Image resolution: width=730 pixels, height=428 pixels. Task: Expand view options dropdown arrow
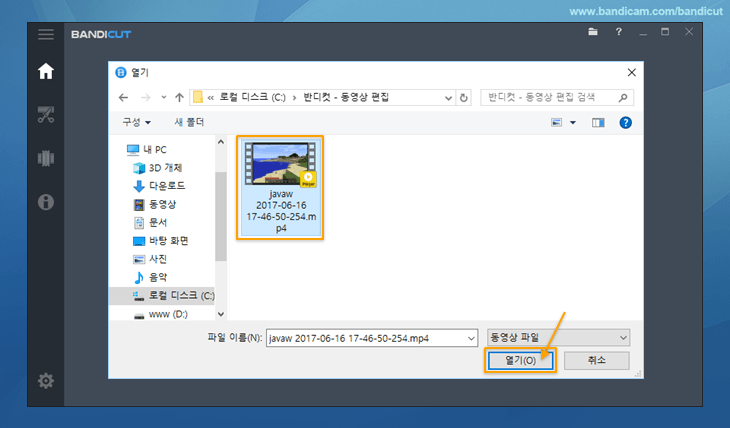click(573, 122)
